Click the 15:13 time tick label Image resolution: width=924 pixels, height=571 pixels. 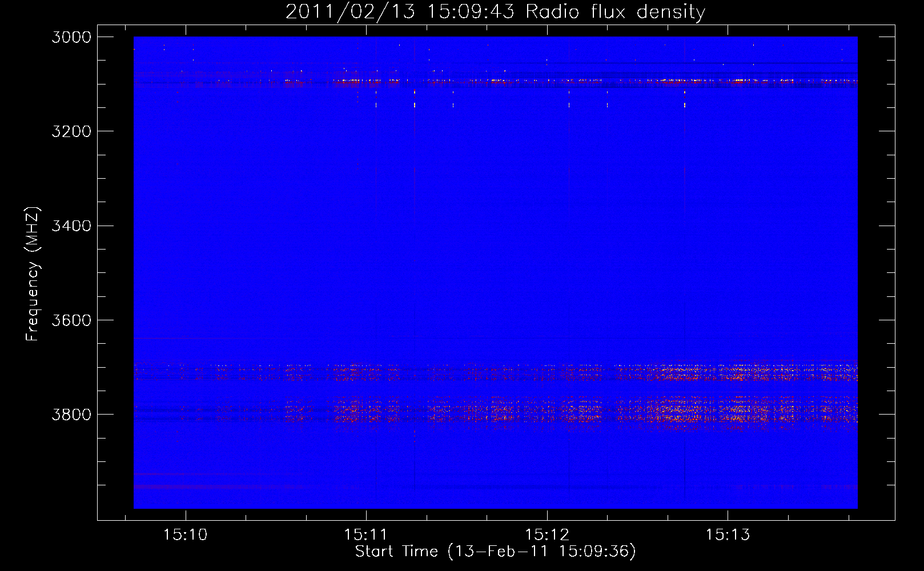click(x=728, y=535)
